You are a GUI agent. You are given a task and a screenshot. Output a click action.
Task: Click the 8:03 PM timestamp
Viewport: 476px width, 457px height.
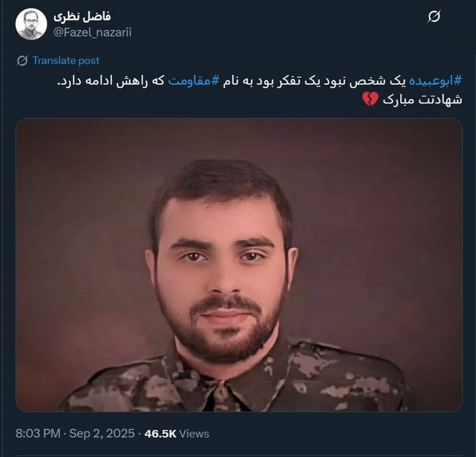[38, 433]
